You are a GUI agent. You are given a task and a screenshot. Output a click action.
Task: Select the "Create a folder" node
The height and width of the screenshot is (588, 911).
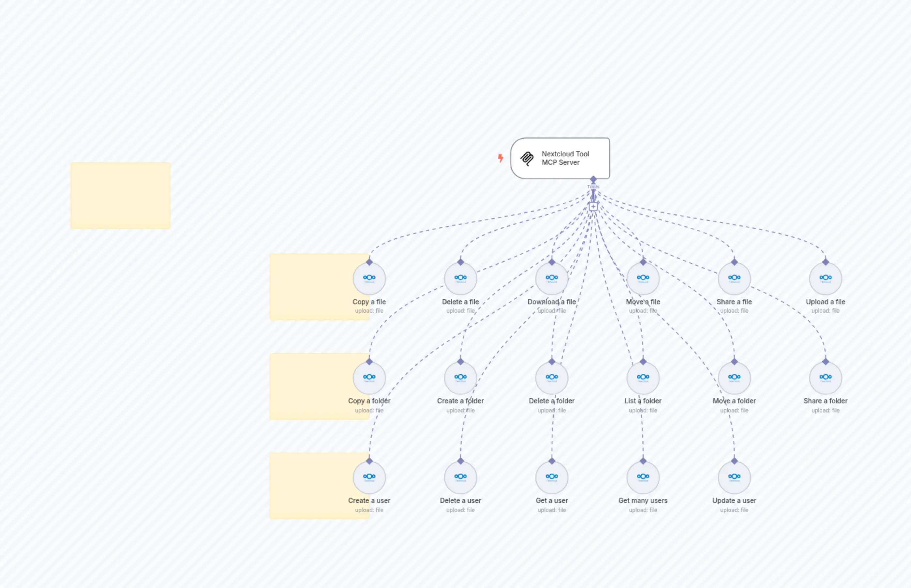point(460,378)
